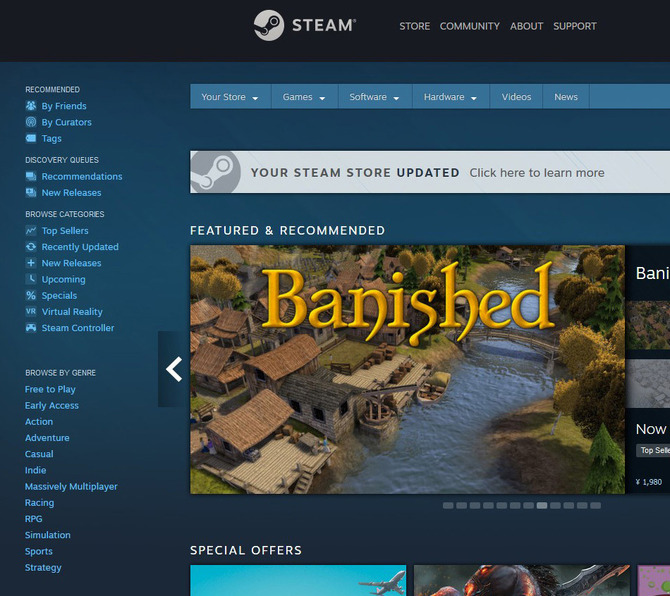Click here to learn more banner link
The image size is (670, 596).
(x=537, y=173)
